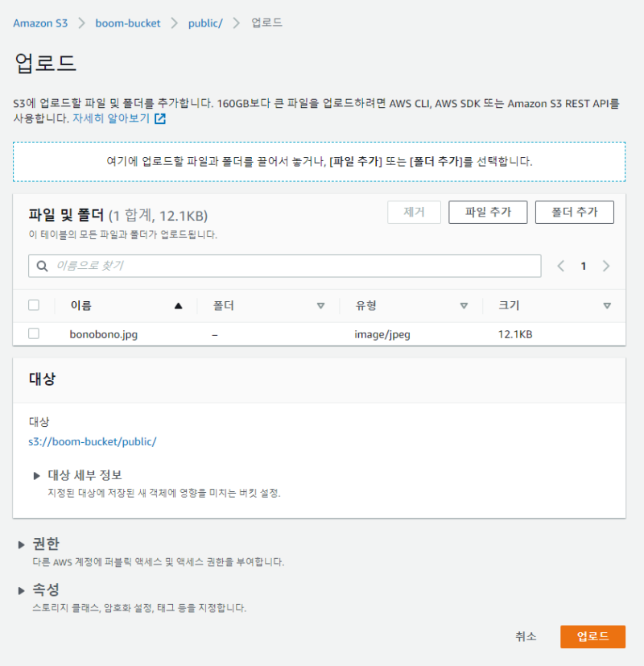Screen dimensions: 644x666
Task: Expand 대상 세부 정보 section
Action: pos(37,475)
